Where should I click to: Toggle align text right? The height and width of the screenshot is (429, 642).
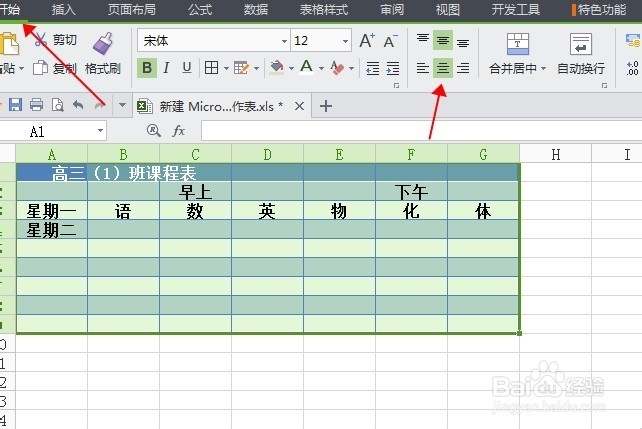pos(463,68)
